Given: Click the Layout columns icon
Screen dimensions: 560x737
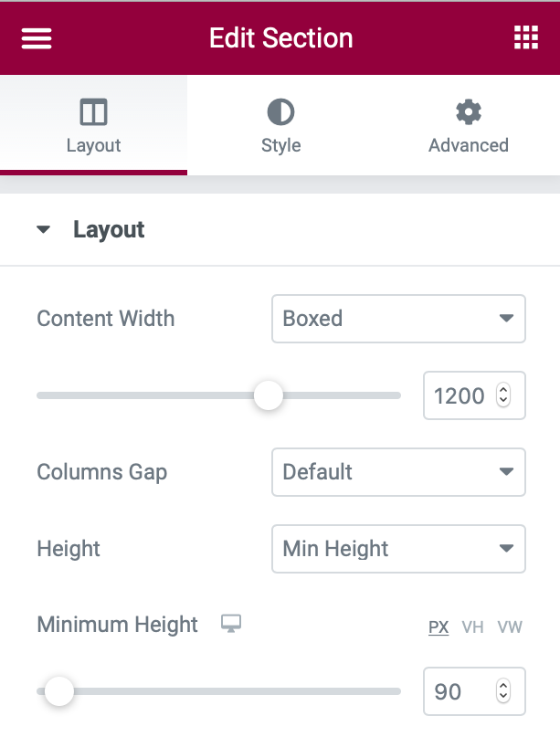Looking at the screenshot, I should pyautogui.click(x=94, y=112).
